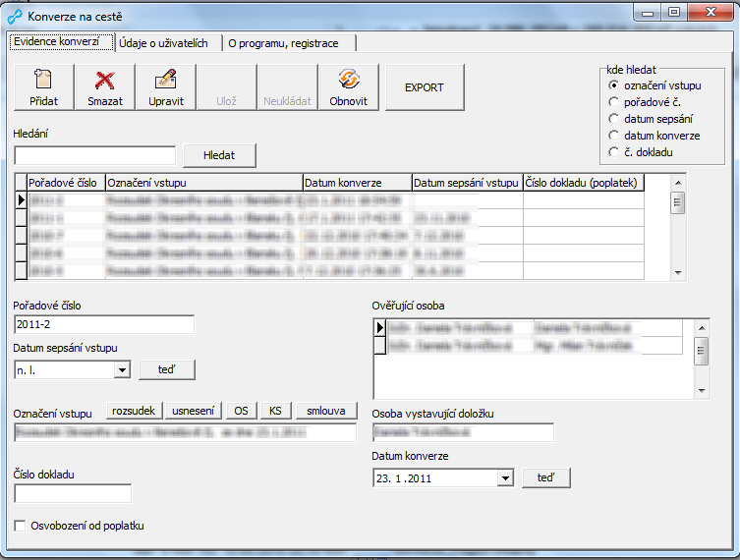Enable the 'Osvobození od poplatku' checkbox
The width and height of the screenshot is (740, 560).
21,526
